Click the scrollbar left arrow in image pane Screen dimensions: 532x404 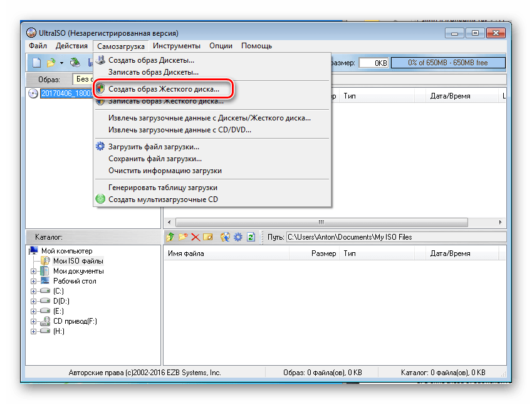point(169,222)
